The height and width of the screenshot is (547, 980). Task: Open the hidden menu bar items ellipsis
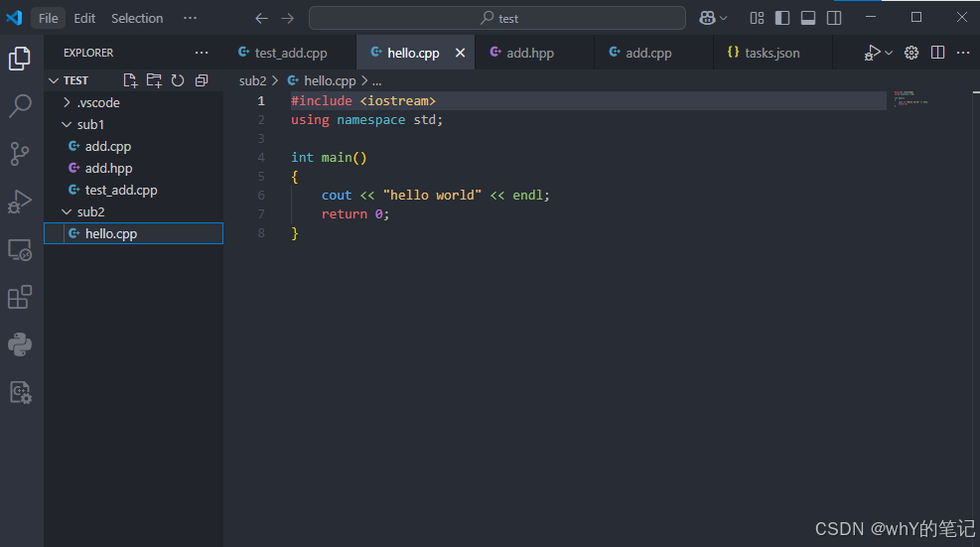(x=190, y=18)
